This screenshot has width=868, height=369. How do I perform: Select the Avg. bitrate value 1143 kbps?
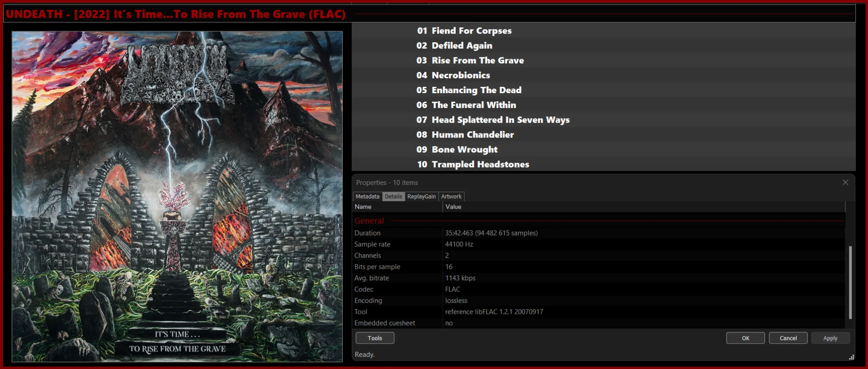[x=460, y=278]
